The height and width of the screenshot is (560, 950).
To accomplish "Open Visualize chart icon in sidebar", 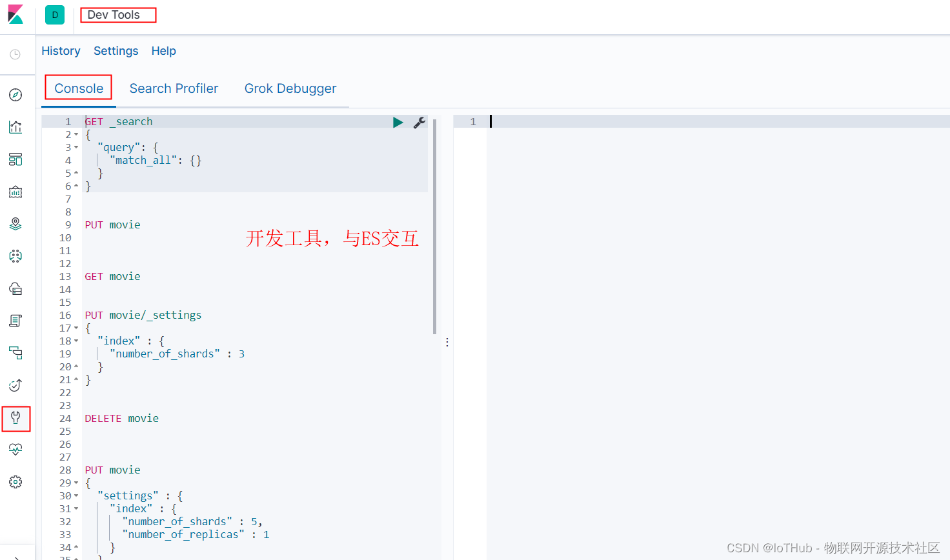I will (x=15, y=127).
